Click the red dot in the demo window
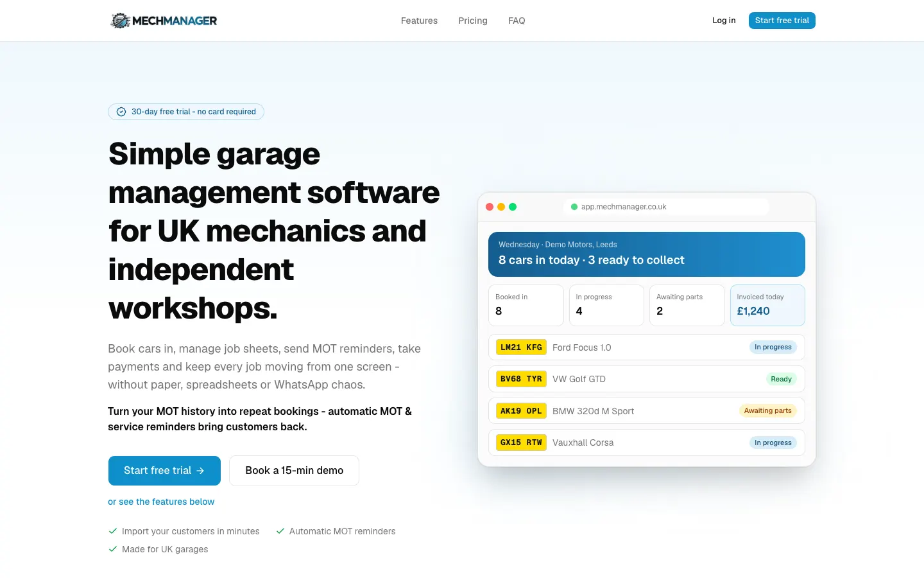This screenshot has width=924, height=578. click(x=490, y=207)
